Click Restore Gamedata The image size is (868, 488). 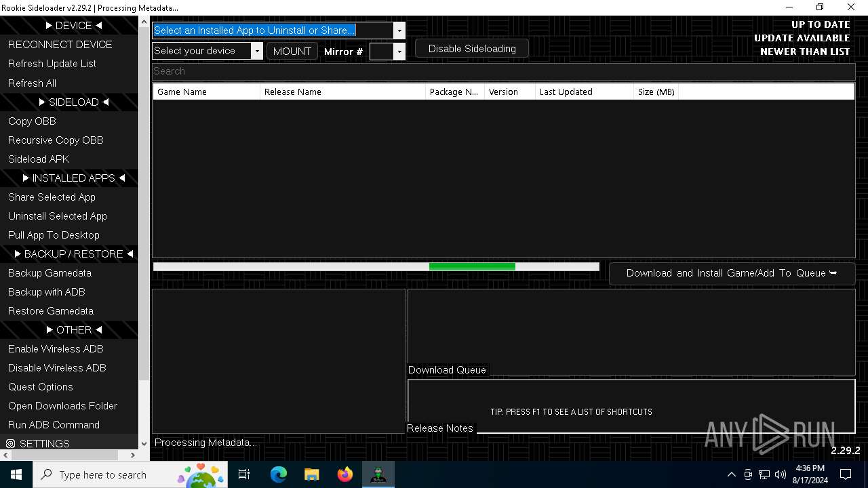[x=51, y=310]
